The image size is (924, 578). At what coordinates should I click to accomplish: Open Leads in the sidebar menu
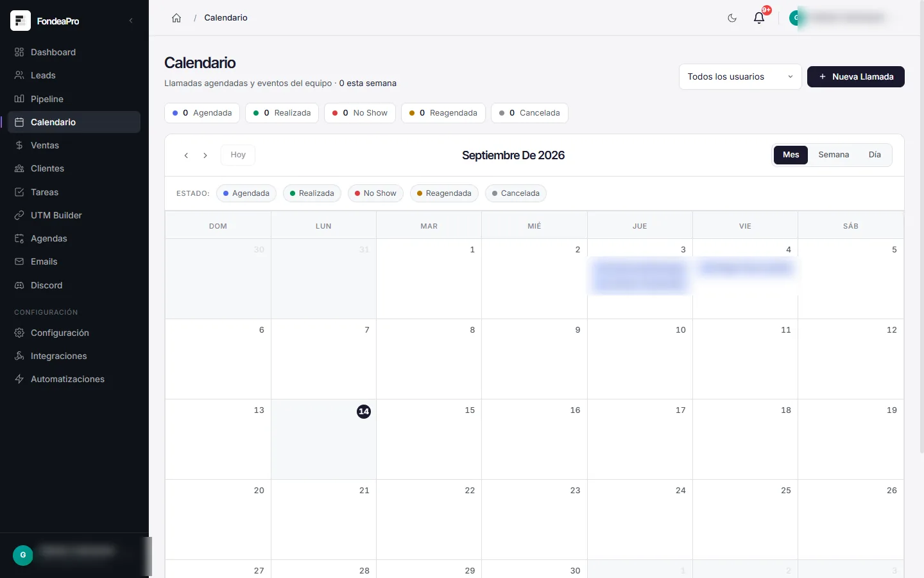tap(74, 75)
